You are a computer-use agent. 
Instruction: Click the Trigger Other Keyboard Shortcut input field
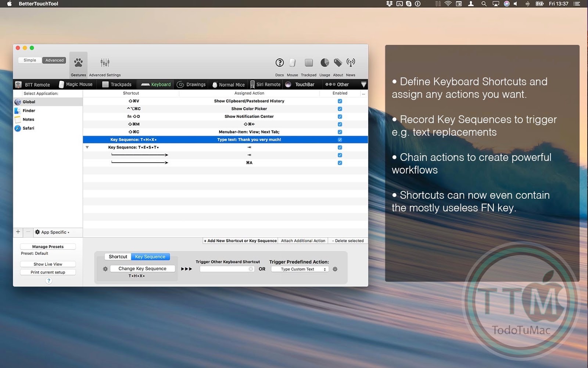tap(227, 269)
